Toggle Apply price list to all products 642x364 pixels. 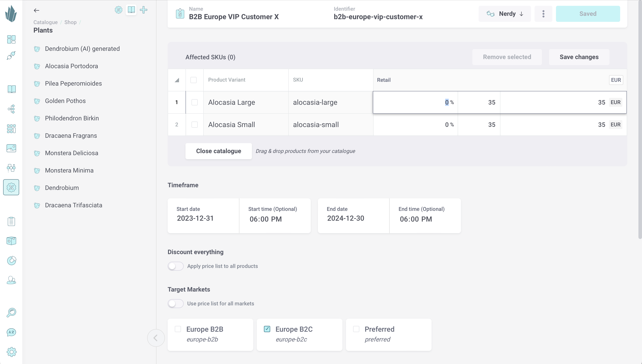click(x=175, y=266)
